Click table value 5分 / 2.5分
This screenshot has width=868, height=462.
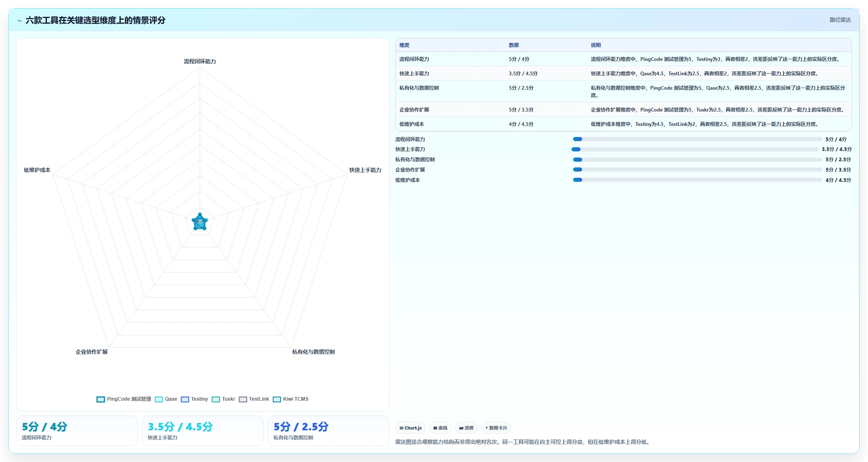tap(521, 88)
